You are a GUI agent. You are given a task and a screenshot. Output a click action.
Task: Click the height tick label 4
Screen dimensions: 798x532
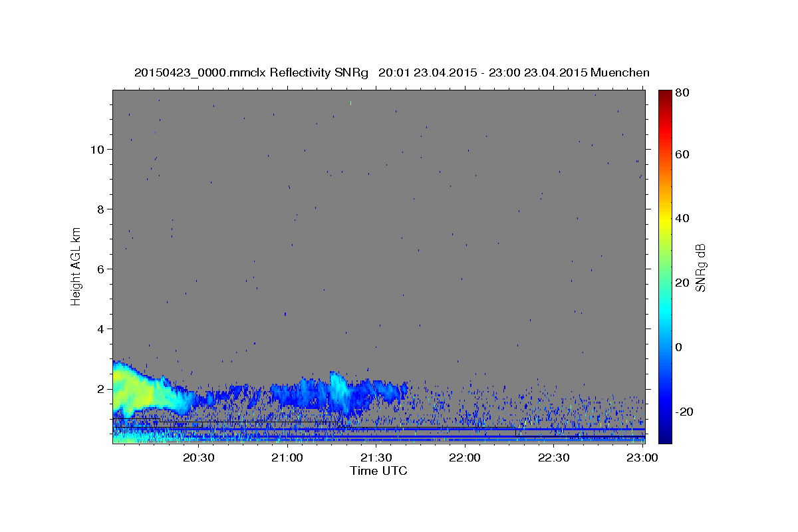(102, 329)
